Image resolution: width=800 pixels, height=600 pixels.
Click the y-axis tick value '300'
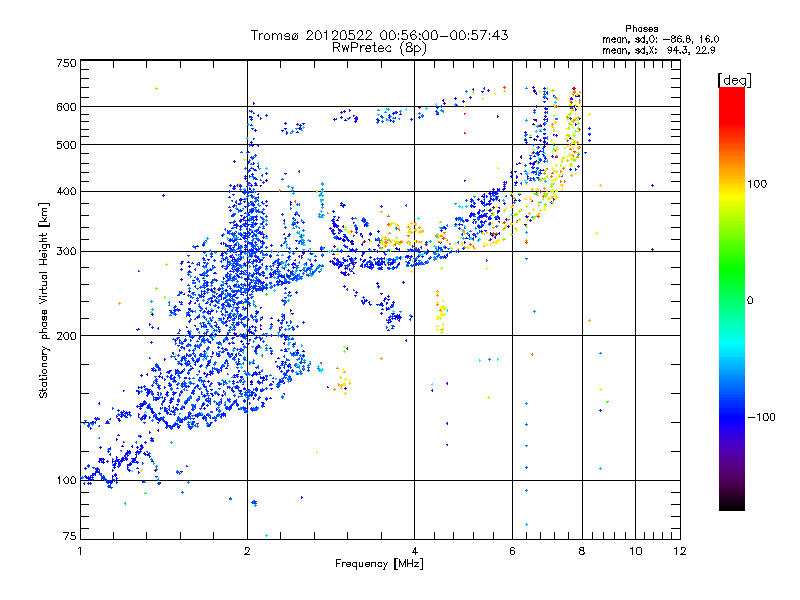[x=66, y=251]
